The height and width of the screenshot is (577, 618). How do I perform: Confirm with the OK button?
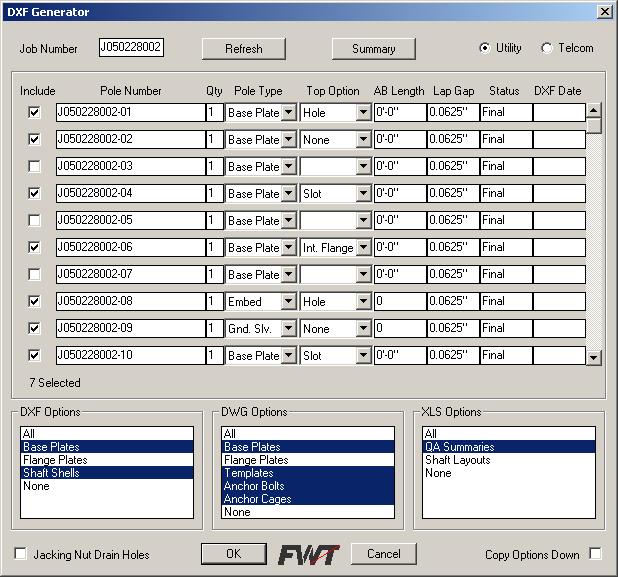pyautogui.click(x=234, y=554)
